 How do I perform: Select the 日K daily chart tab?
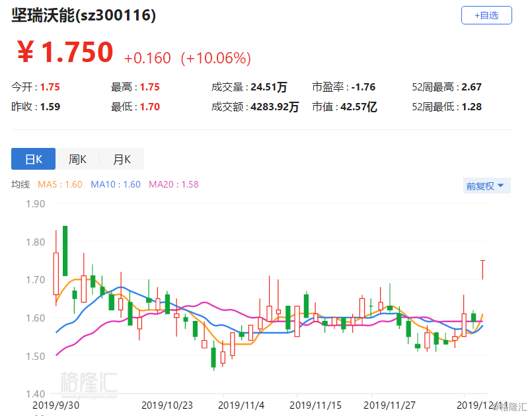[x=33, y=159]
